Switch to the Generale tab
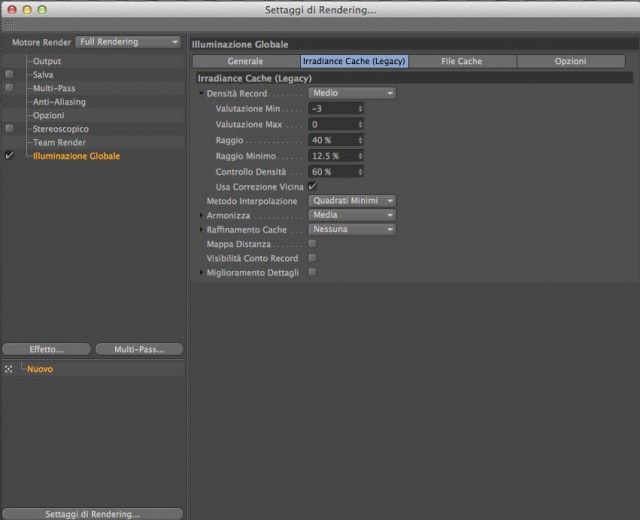640x520 pixels. click(x=246, y=61)
